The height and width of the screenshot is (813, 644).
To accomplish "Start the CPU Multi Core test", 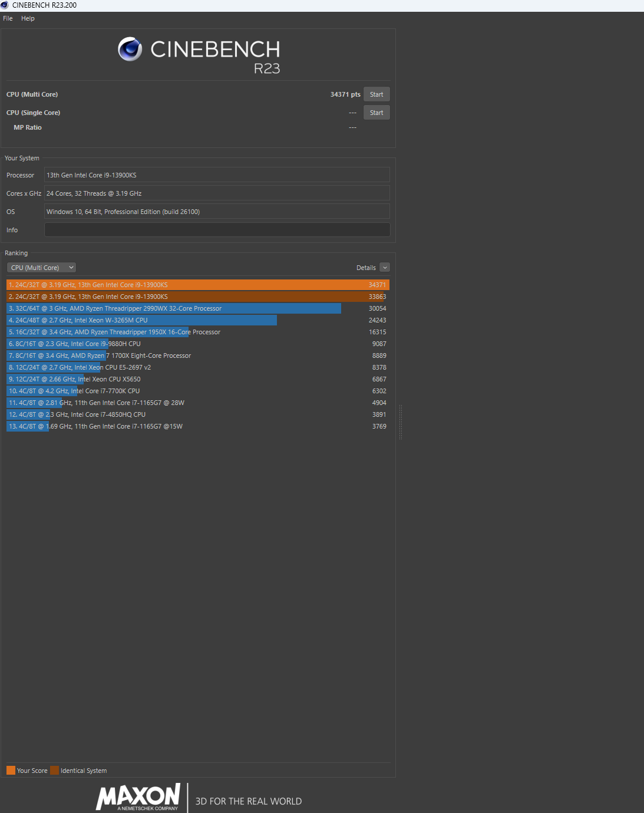I will coord(377,94).
